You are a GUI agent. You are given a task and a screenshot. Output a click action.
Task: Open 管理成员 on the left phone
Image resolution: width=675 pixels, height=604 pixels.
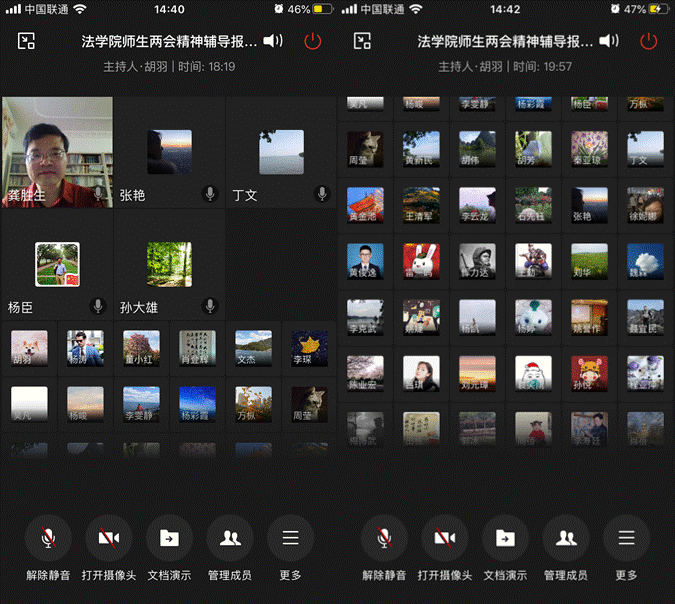click(x=230, y=538)
